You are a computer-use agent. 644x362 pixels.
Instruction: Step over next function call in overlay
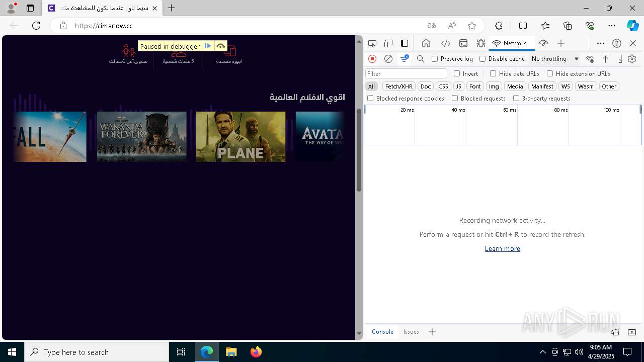pos(220,46)
